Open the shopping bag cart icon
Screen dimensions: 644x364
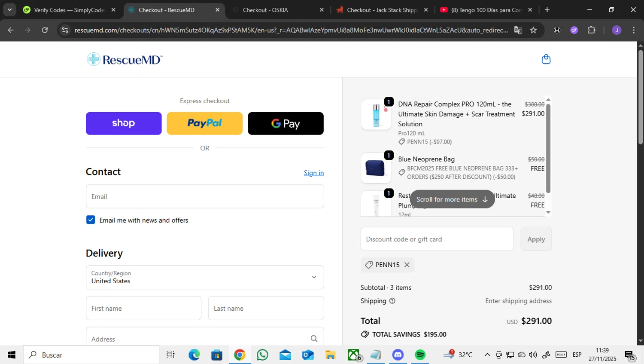(546, 59)
